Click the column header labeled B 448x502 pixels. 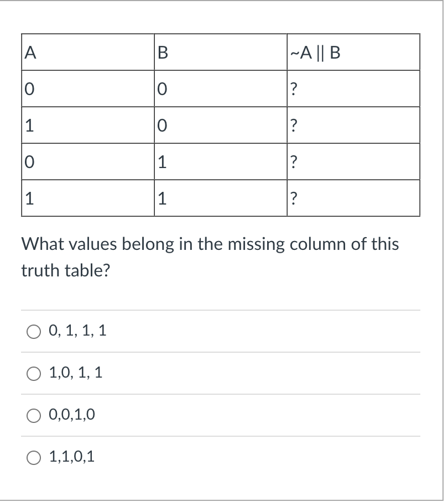click(x=162, y=52)
